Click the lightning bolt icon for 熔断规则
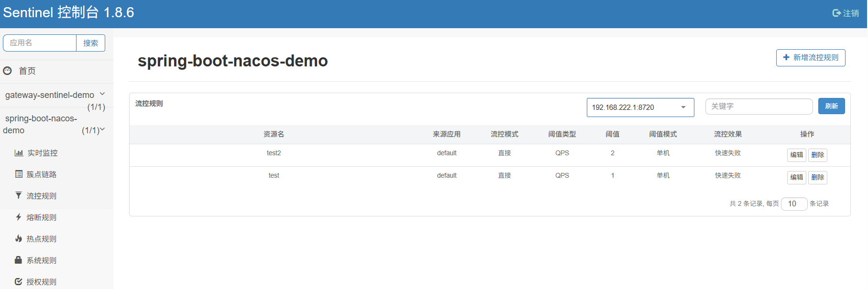 [x=18, y=217]
